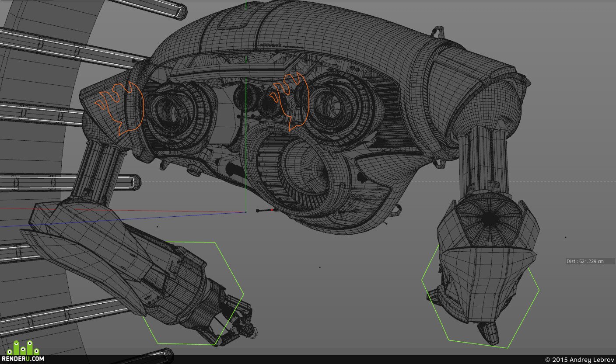The height and width of the screenshot is (364, 616).
Task: Click the 2015 Andrey Lebrov copyright text
Action: tap(579, 360)
